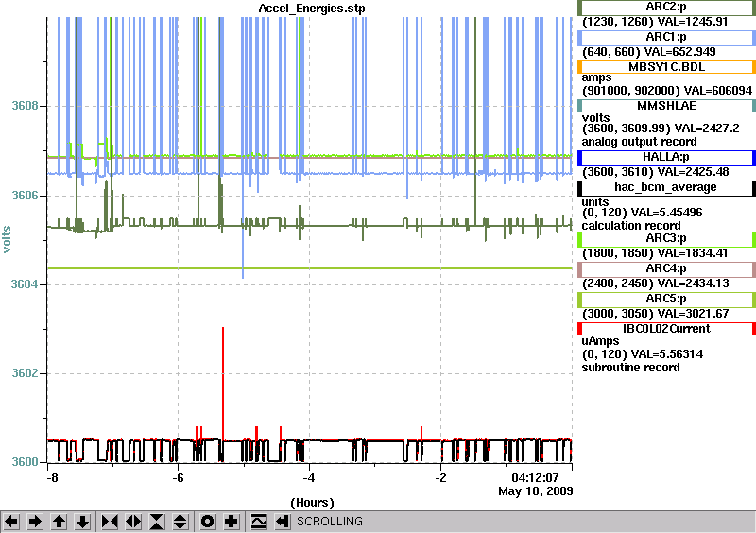Click the vertical hourglass-shaped zoom icon
The image size is (756, 533).
tap(157, 522)
